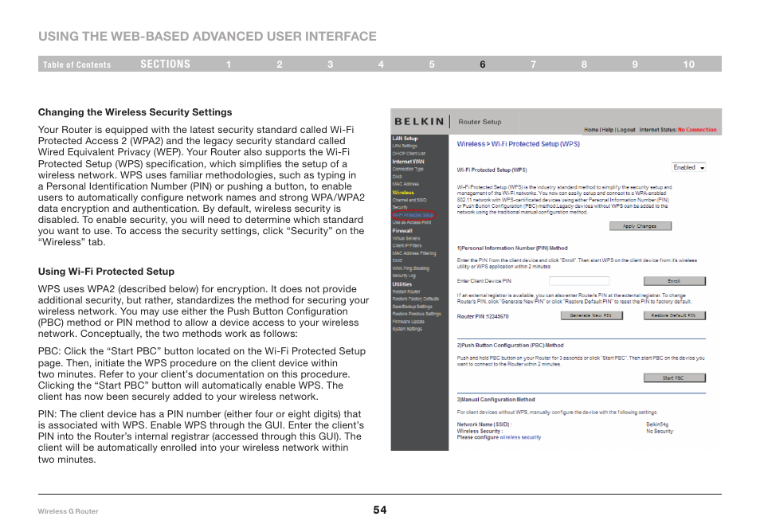760x532 pixels.
Task: Click the Firewall sidebar heading
Action: (x=402, y=231)
